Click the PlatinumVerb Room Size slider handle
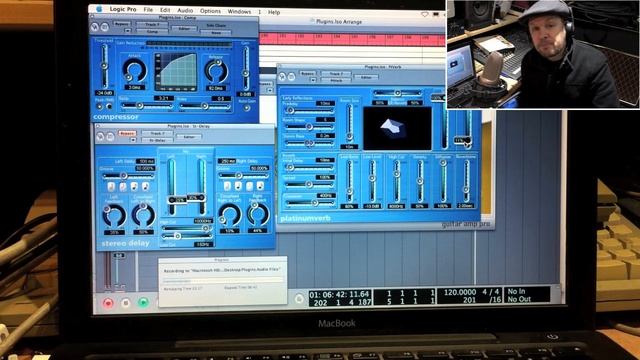 (x=349, y=136)
